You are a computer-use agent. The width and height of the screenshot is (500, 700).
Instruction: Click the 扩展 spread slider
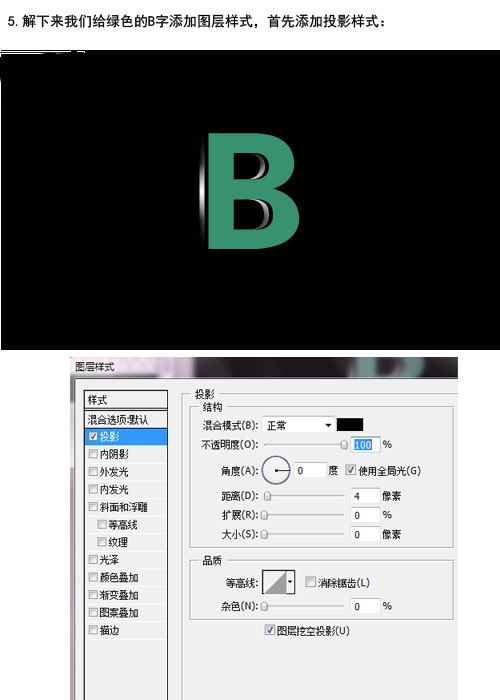click(304, 515)
